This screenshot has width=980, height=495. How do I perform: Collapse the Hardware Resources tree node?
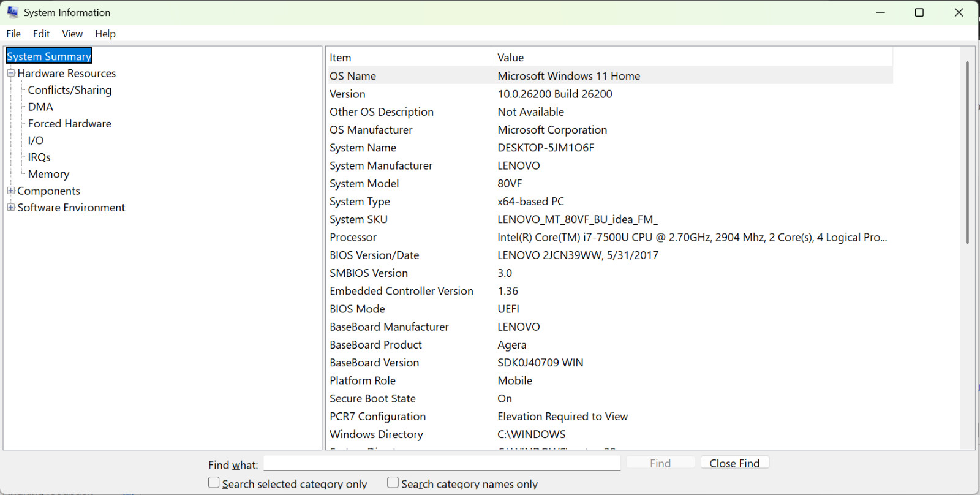(11, 73)
